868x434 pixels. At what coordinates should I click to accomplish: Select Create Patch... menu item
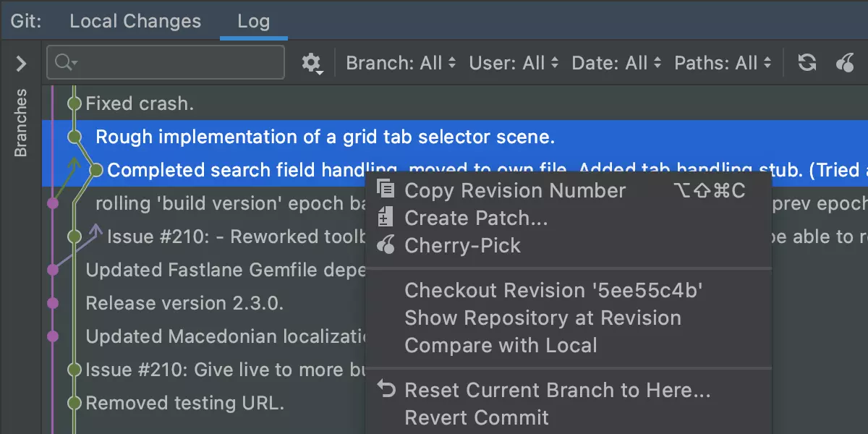(x=476, y=218)
